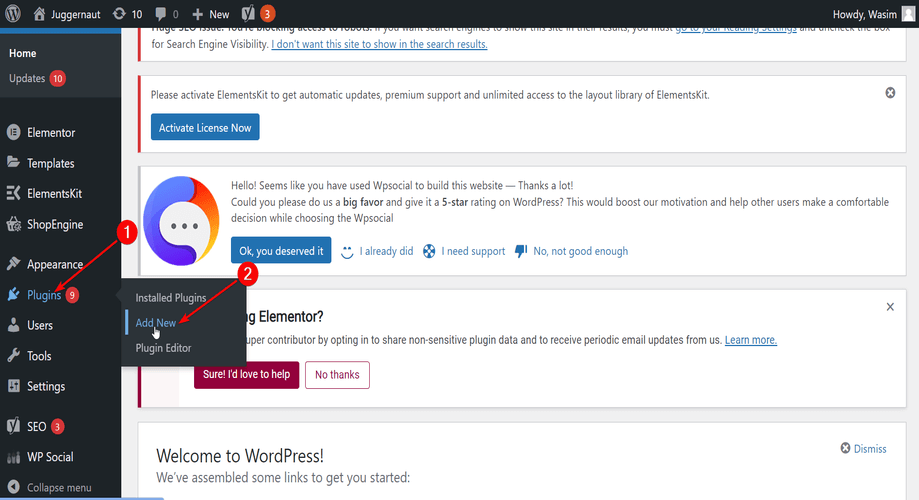Open the WP Social sidebar menu
The height and width of the screenshot is (500, 919).
[50, 457]
